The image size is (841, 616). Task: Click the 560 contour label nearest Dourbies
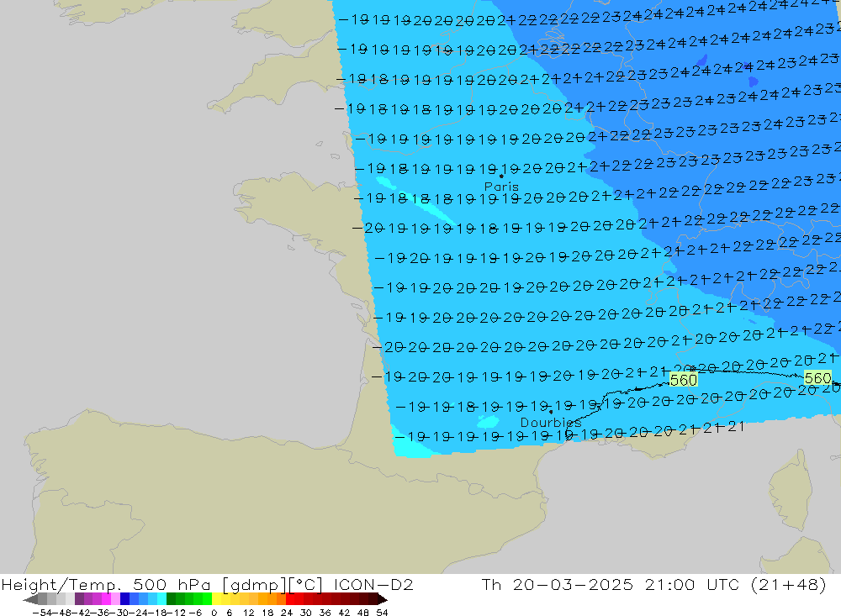pos(683,380)
